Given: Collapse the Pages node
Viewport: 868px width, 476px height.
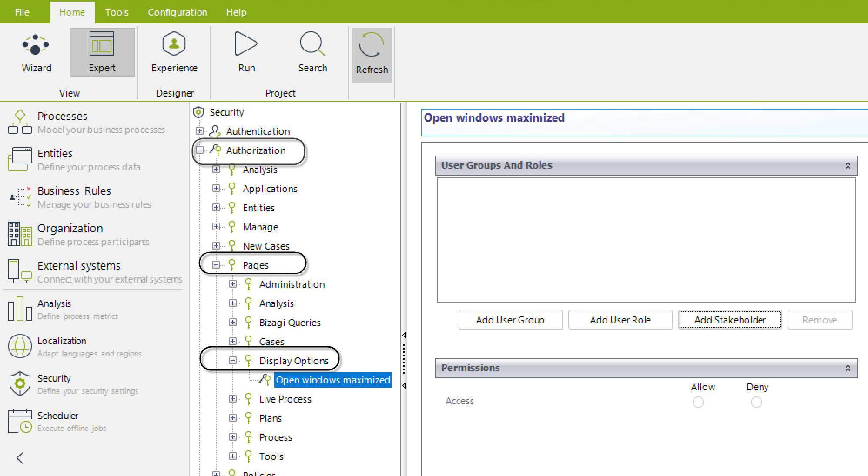Looking at the screenshot, I should tap(216, 265).
